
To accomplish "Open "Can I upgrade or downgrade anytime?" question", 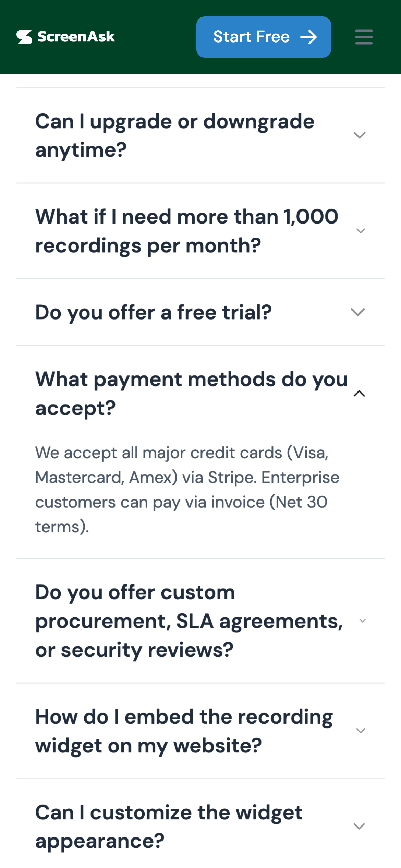I will [x=174, y=135].
